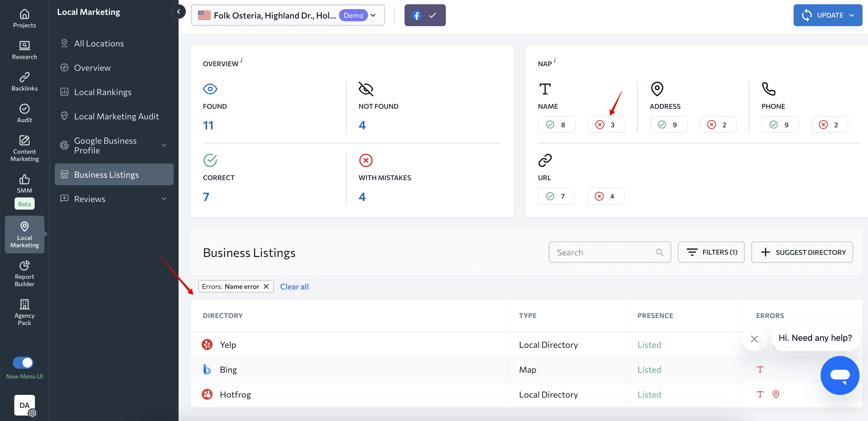Select the Search input field

(x=610, y=252)
